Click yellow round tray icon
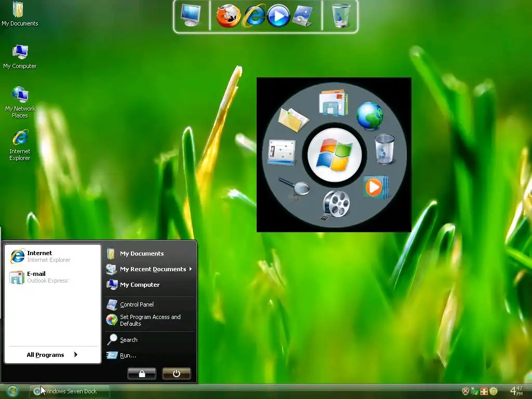The height and width of the screenshot is (399, 532). pyautogui.click(x=494, y=391)
